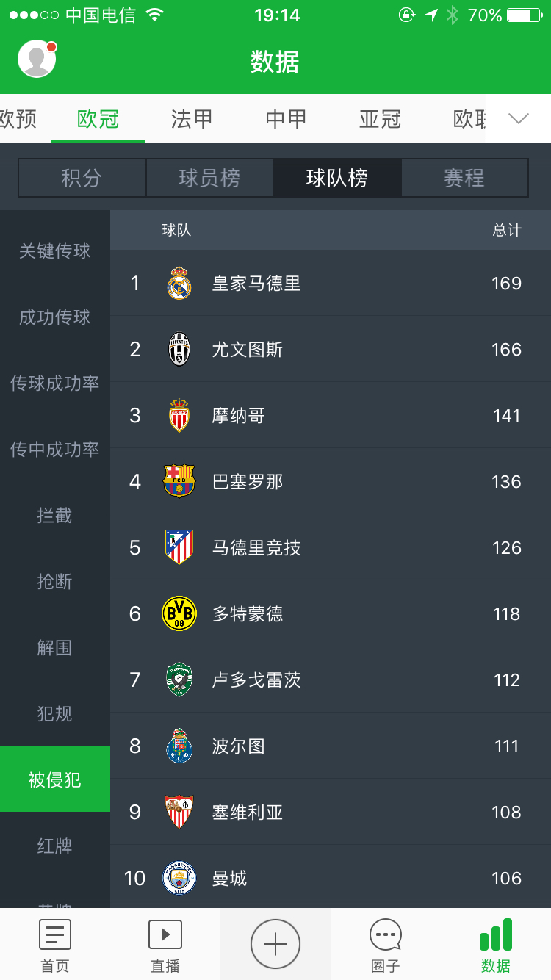Switch to the 赛程 schedule segment
The height and width of the screenshot is (980, 551).
(x=464, y=178)
